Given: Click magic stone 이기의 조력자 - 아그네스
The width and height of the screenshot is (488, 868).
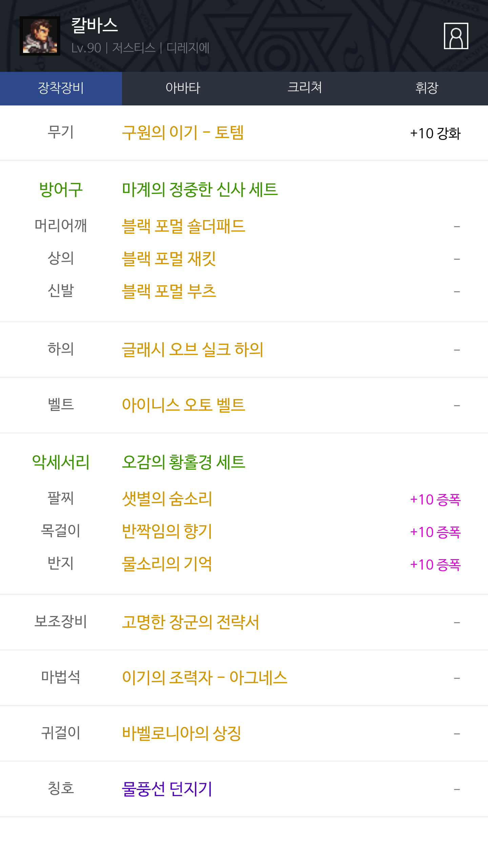Looking at the screenshot, I should (x=204, y=678).
